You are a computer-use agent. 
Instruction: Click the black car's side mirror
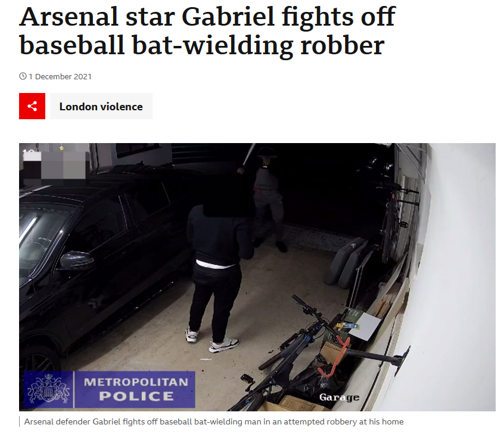pos(76,260)
